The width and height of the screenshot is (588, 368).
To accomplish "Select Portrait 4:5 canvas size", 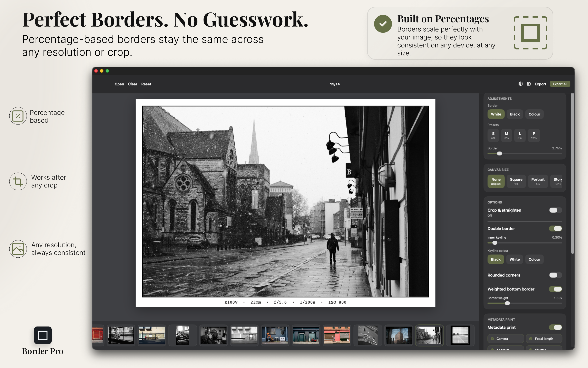I will click(x=538, y=181).
